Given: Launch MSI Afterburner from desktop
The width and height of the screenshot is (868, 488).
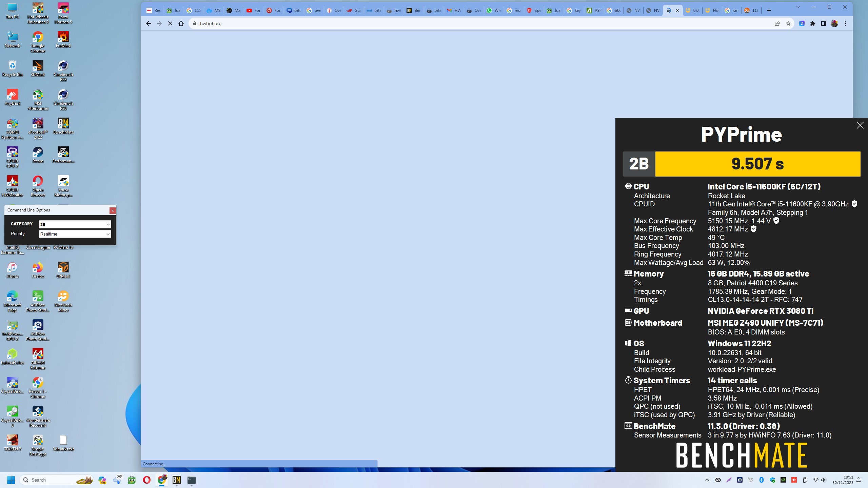Looking at the screenshot, I should 38,100.
